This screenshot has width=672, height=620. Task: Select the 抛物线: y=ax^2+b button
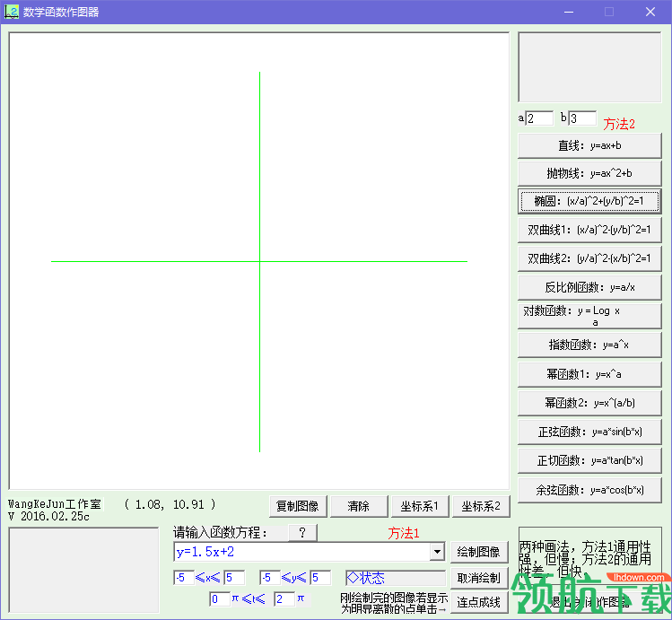[x=589, y=173]
